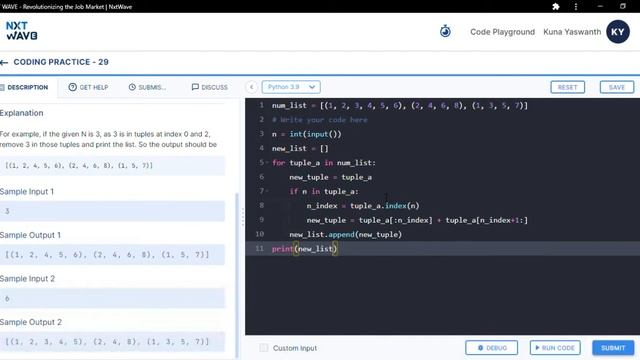Grab the panel splitter handle
The image size is (640, 360).
pos(243,217)
